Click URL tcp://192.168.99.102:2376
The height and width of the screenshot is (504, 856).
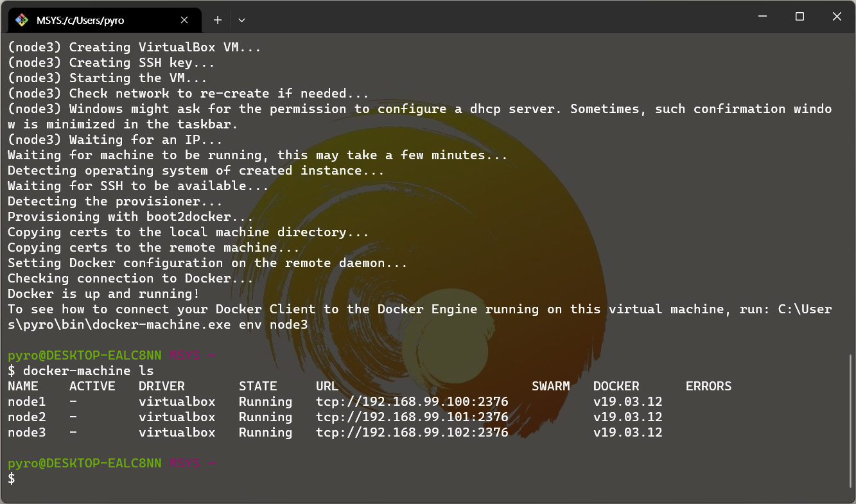(412, 433)
